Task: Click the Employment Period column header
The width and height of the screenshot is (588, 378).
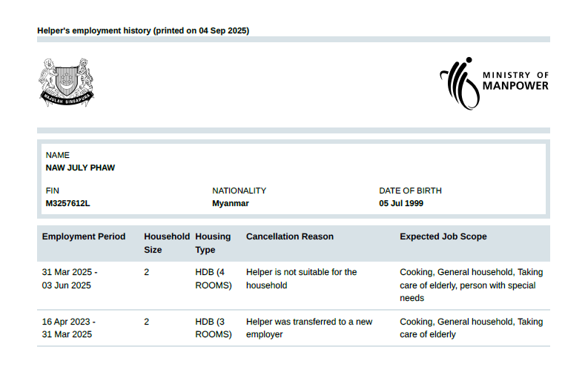Action: point(84,236)
